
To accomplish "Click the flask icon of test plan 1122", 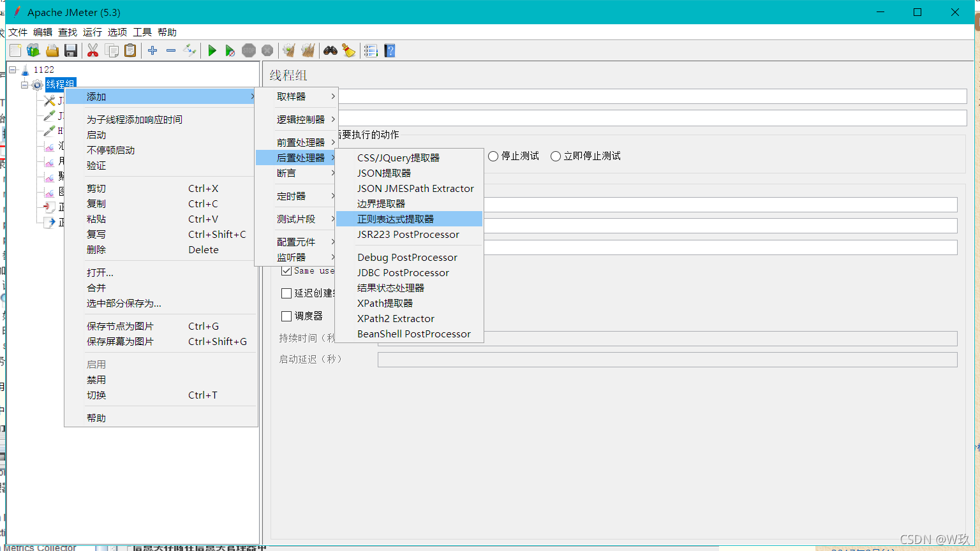I will coord(26,70).
